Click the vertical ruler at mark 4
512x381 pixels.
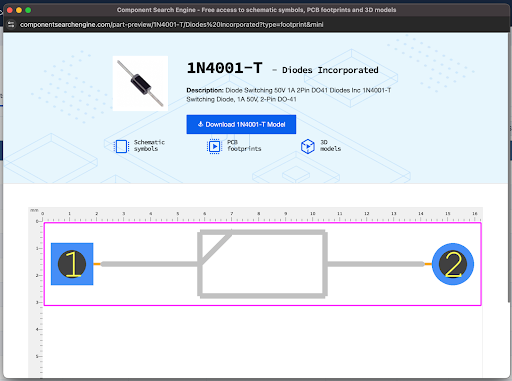point(39,329)
